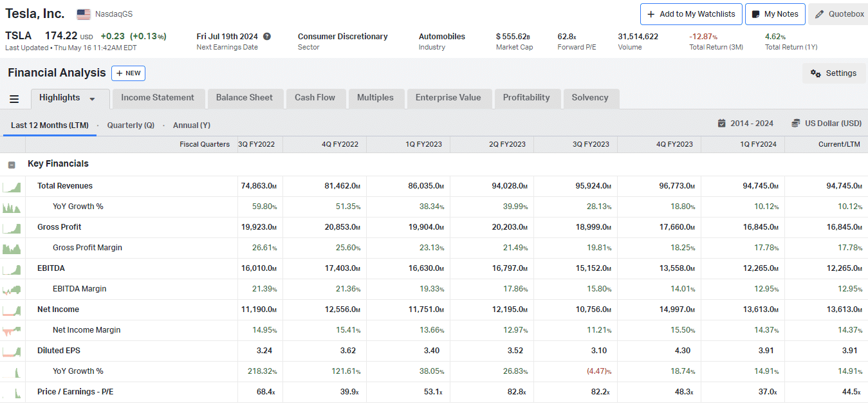Image resolution: width=868 pixels, height=406 pixels.
Task: Open the Quotebox button
Action: point(838,14)
